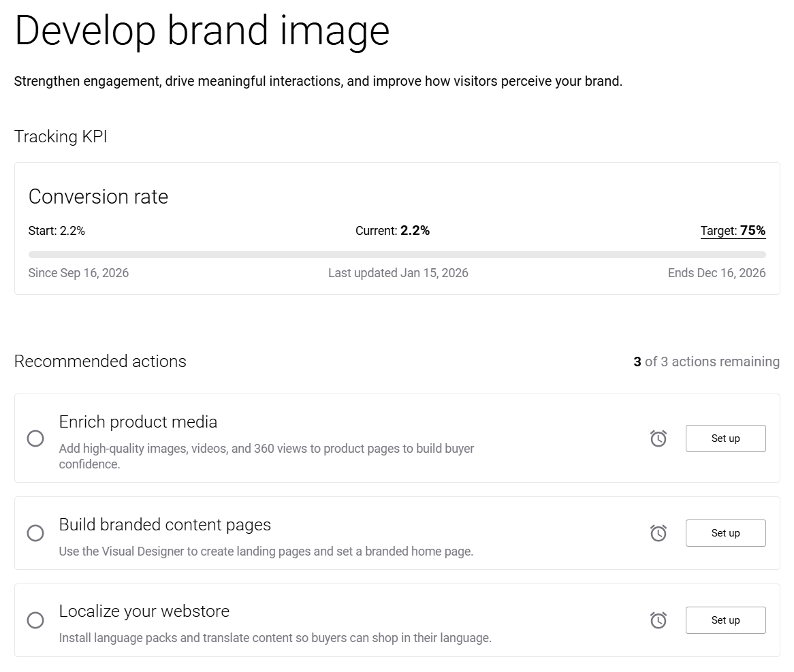Open the Enrich product media title

[x=138, y=422]
